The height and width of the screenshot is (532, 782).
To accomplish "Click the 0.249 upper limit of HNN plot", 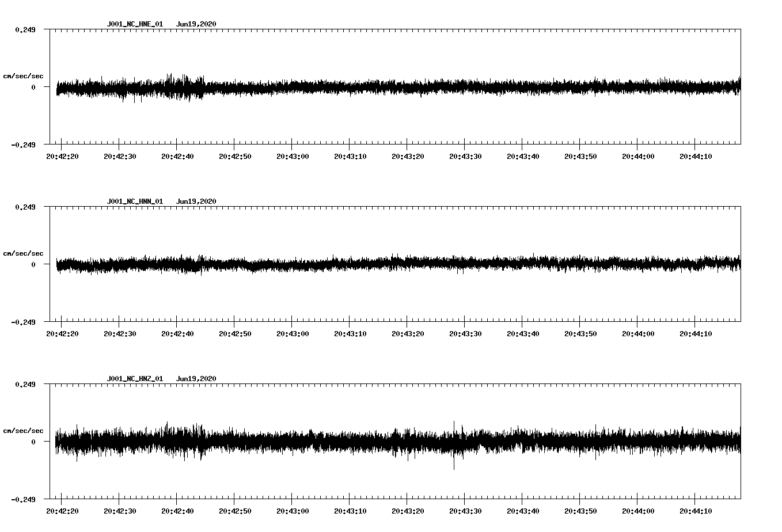I will [25, 207].
